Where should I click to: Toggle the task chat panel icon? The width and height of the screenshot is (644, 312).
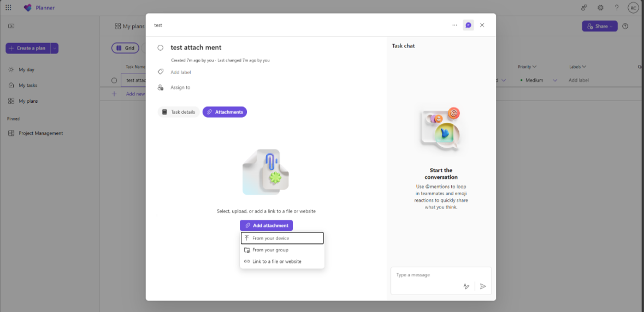click(x=468, y=25)
